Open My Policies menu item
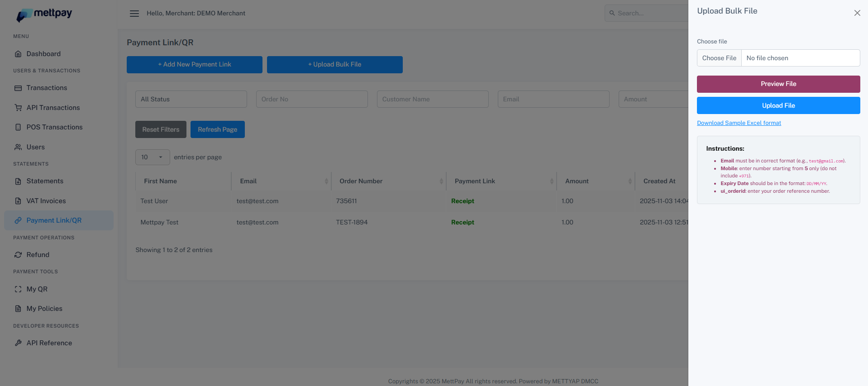 tap(59, 309)
